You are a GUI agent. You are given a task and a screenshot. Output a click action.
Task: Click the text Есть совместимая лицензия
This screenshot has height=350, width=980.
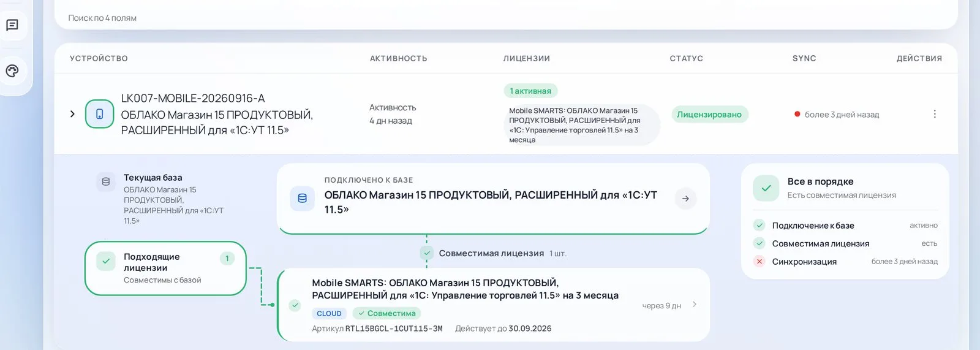842,195
